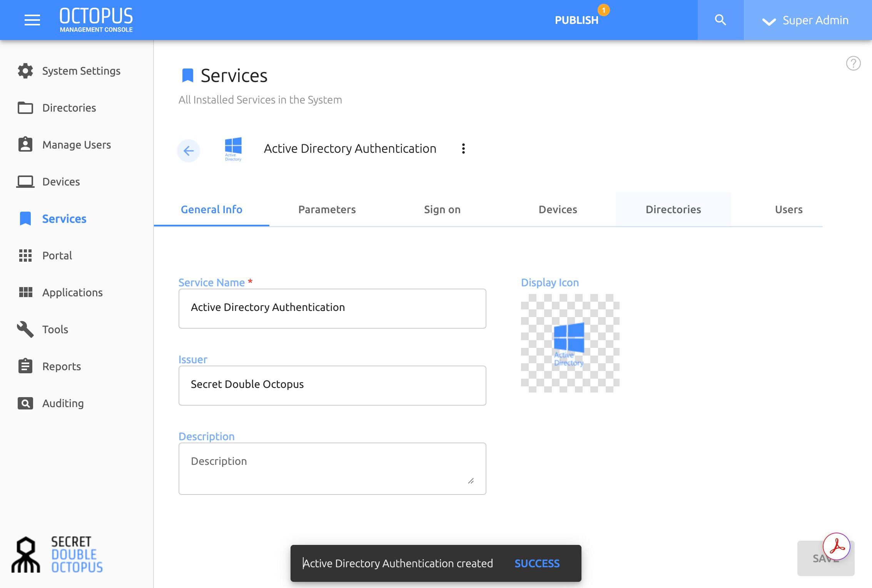Click the Octopus Management Console logo
This screenshot has width=872, height=588.
96,20
